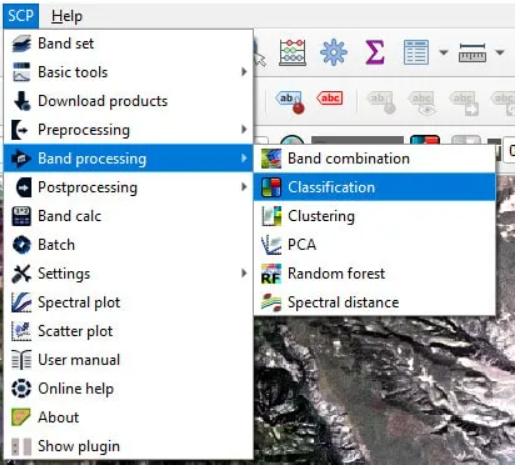
Task: Launch the PCA tool
Action: coord(375,244)
